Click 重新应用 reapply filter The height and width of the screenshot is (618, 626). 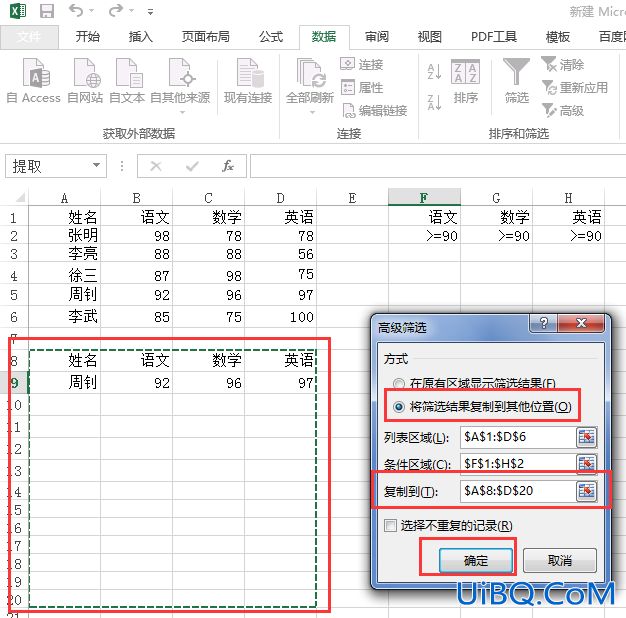tap(575, 87)
